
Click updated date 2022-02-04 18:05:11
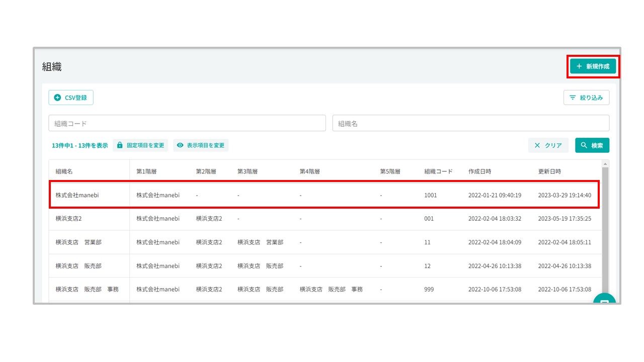pos(565,242)
